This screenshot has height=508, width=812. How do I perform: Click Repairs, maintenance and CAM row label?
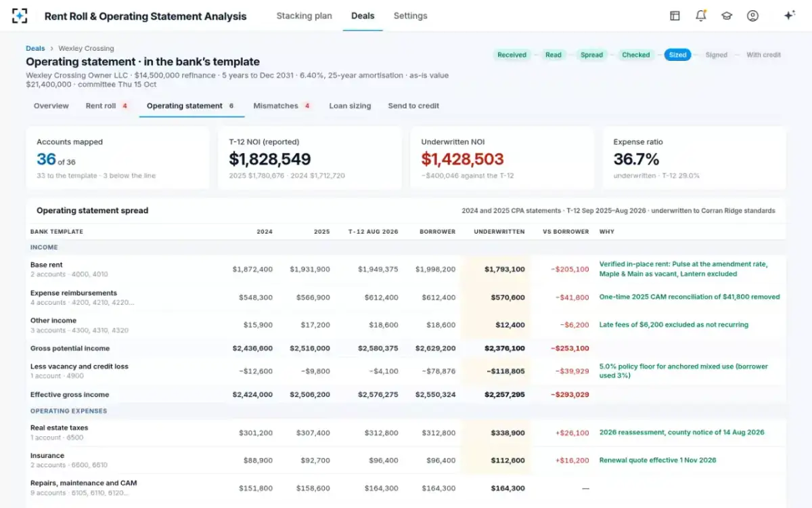pos(84,483)
